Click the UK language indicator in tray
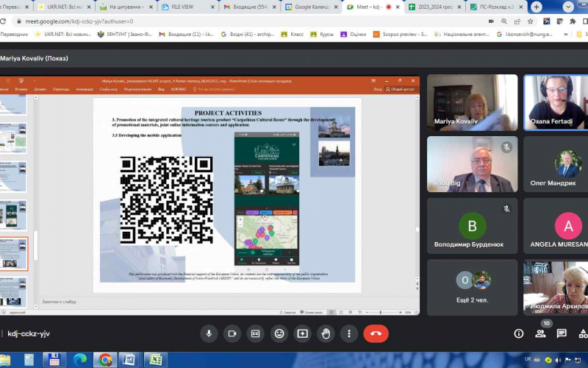This screenshot has height=368, width=588. coord(528,359)
